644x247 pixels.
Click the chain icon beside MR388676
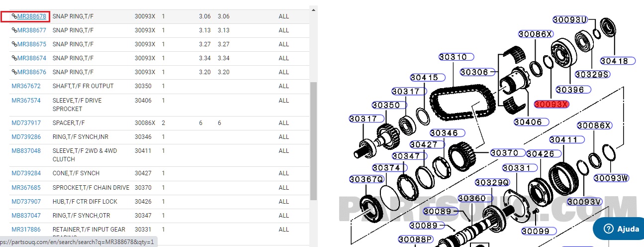(x=14, y=72)
